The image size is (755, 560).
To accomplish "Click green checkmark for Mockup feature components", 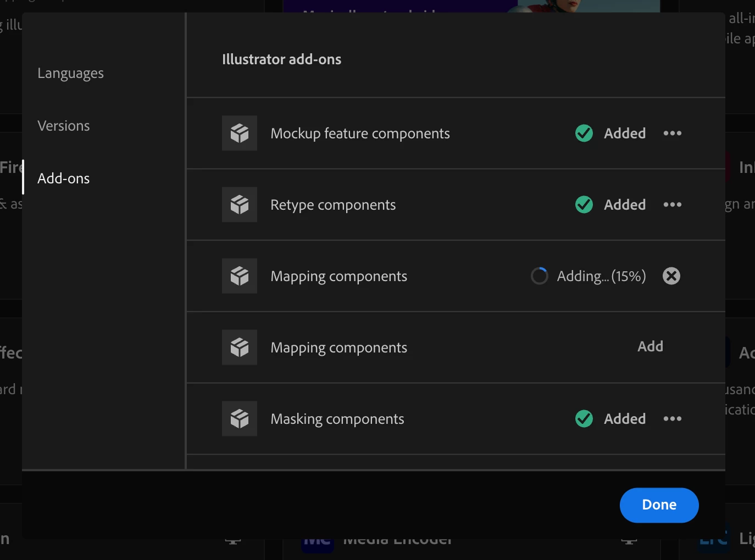I will (584, 133).
